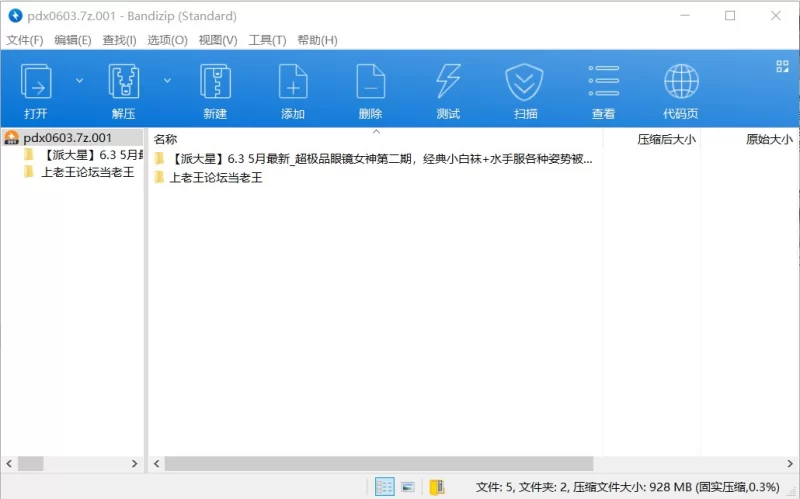Open the 帮助(H) menu
This screenshot has width=800, height=499.
(317, 40)
